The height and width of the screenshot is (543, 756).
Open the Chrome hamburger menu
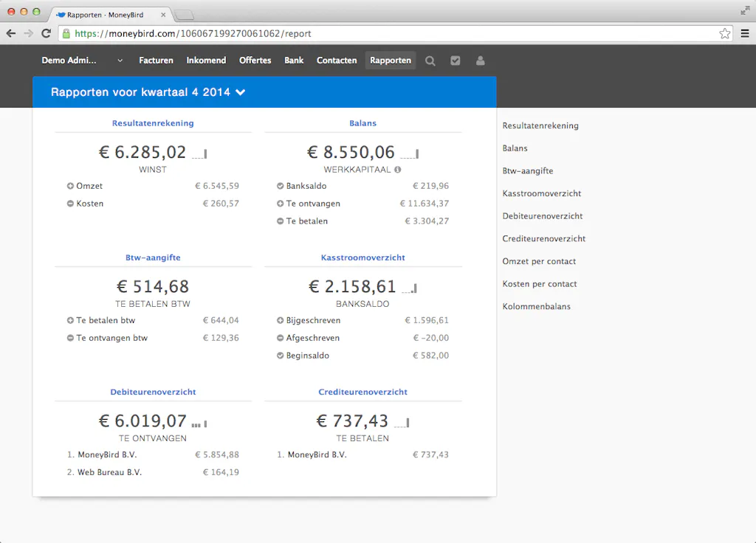(x=745, y=33)
